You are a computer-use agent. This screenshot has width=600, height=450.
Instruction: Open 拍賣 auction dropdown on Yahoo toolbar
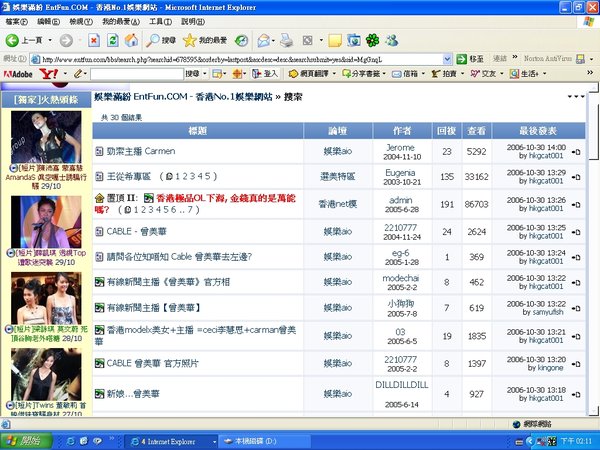[x=462, y=73]
